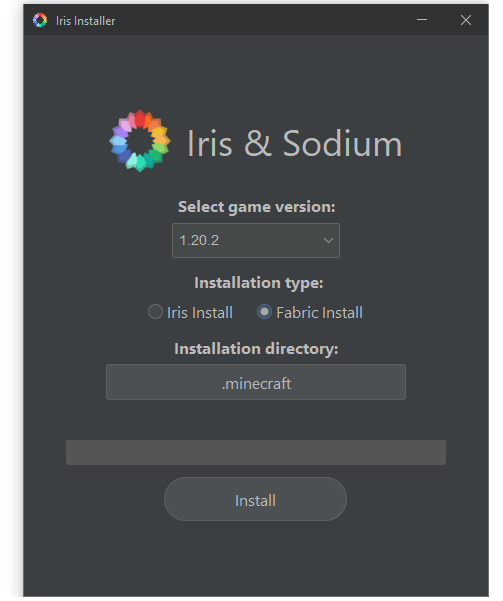Click the Install button

(255, 499)
